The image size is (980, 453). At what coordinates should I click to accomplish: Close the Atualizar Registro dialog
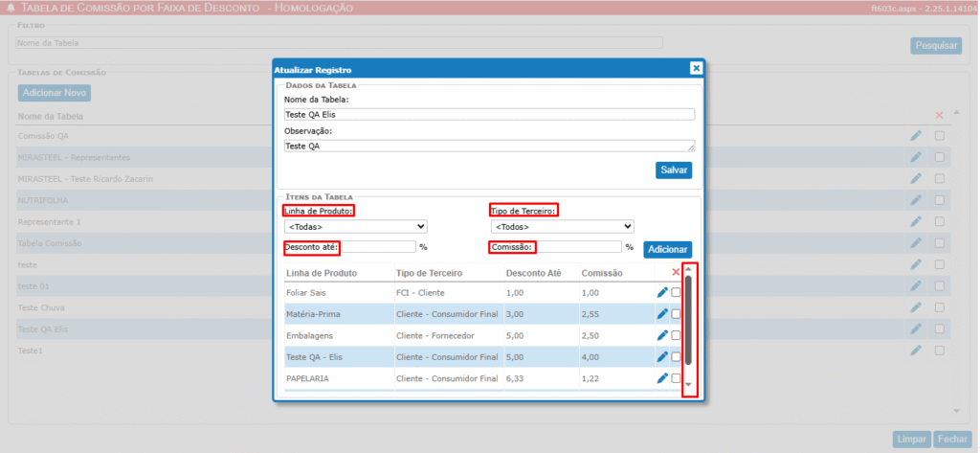696,68
